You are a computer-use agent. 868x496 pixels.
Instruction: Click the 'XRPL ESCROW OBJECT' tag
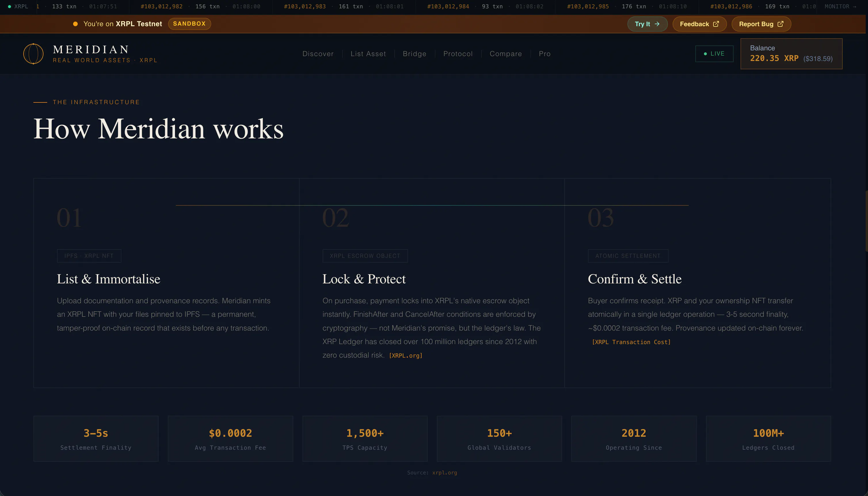(365, 256)
